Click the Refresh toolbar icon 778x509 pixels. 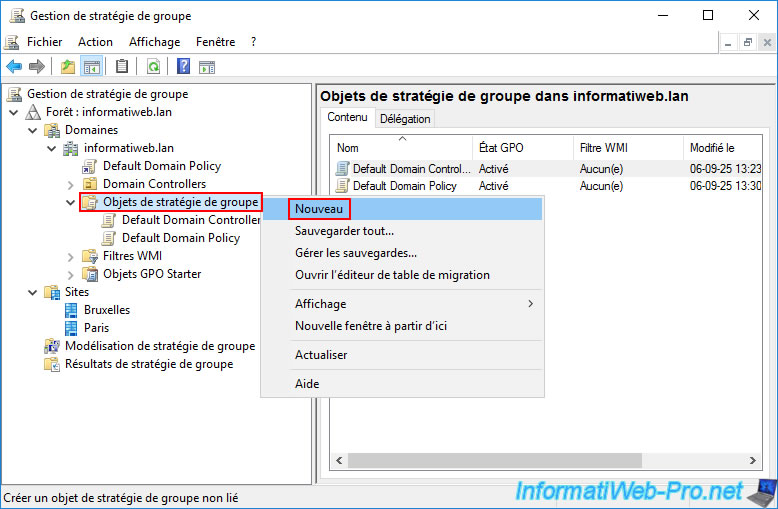(x=153, y=67)
